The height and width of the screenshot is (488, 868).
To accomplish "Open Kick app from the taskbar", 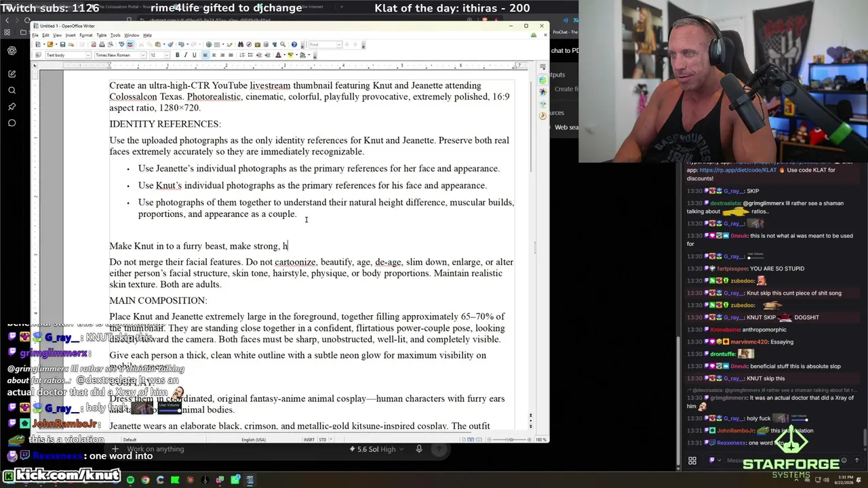I will 175,480.
